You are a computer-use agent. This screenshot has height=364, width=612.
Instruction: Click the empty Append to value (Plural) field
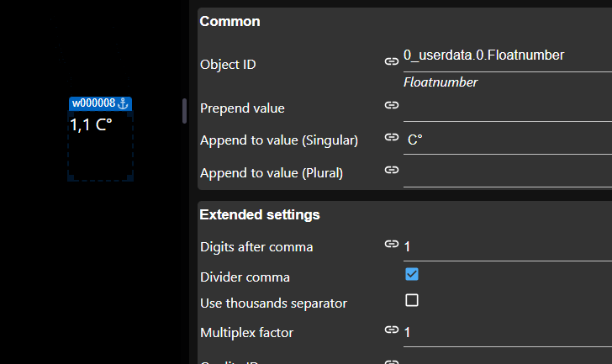click(504, 172)
